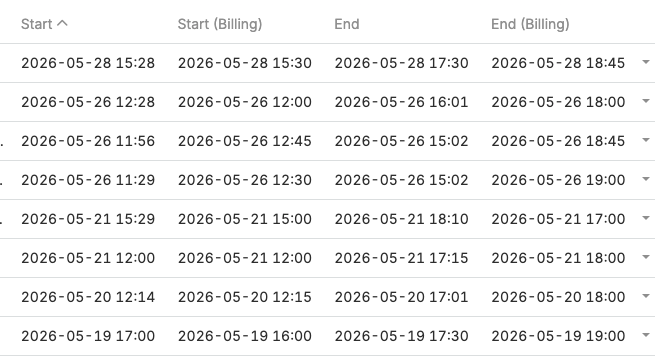This screenshot has width=655, height=360.
Task: Click dropdown arrow for 2026-05-26 19:00 row
Action: coord(645,179)
